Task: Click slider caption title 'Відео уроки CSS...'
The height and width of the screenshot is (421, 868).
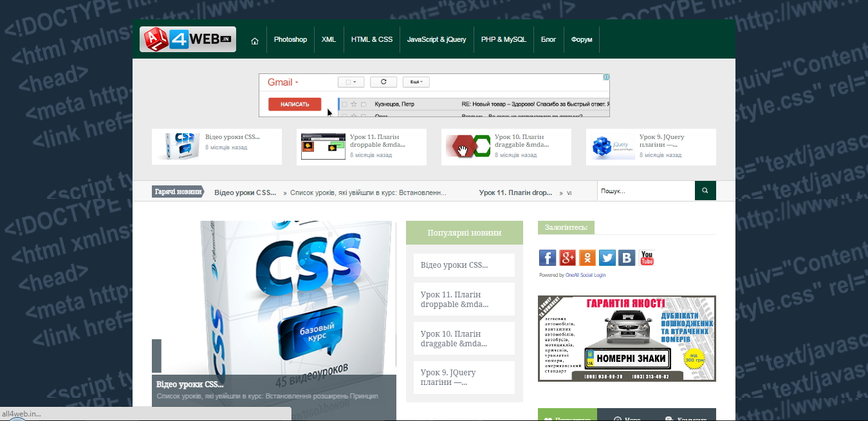Action: (x=190, y=384)
